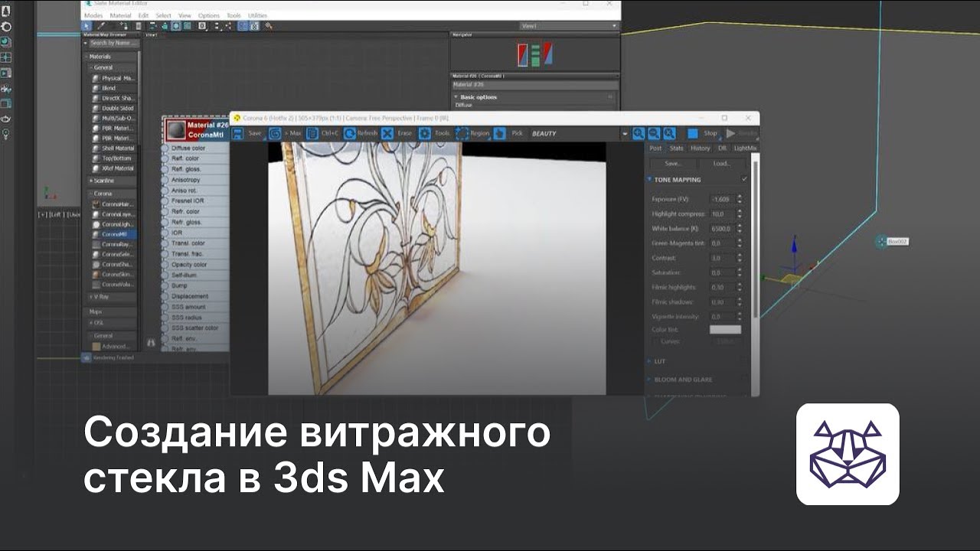The image size is (980, 551).
Task: Open the Modes menu
Action: (x=93, y=15)
